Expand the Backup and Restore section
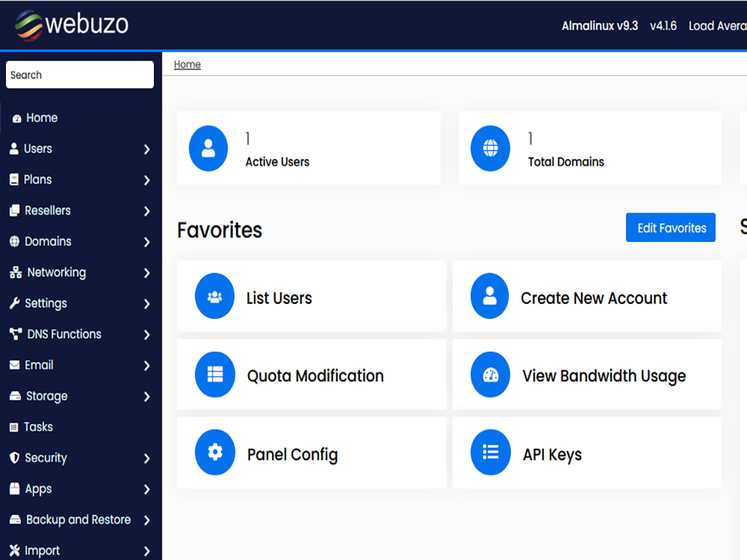 (78, 519)
